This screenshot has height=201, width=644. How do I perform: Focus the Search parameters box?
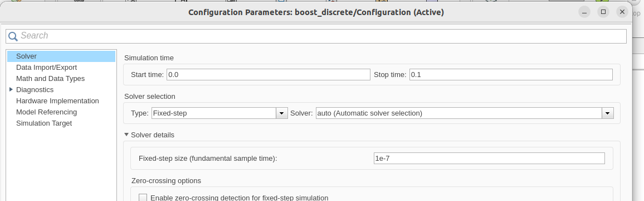[316, 36]
